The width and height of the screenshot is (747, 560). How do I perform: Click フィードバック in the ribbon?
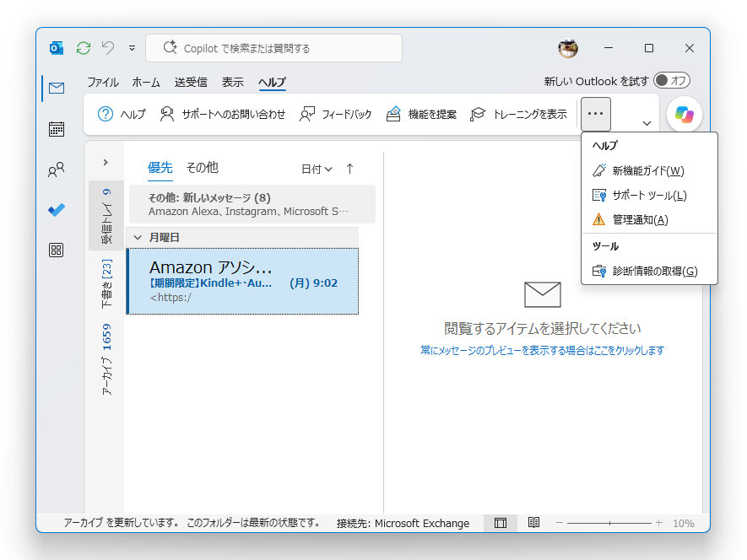pyautogui.click(x=335, y=115)
